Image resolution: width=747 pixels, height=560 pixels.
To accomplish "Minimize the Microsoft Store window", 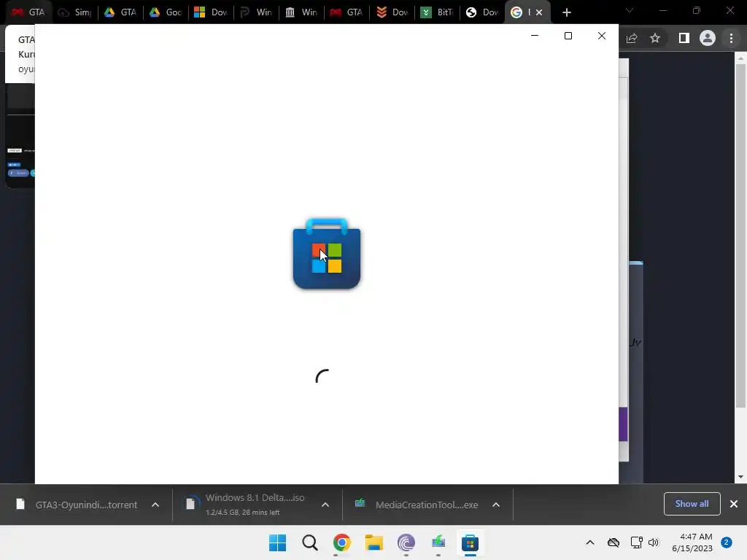I will coord(535,36).
